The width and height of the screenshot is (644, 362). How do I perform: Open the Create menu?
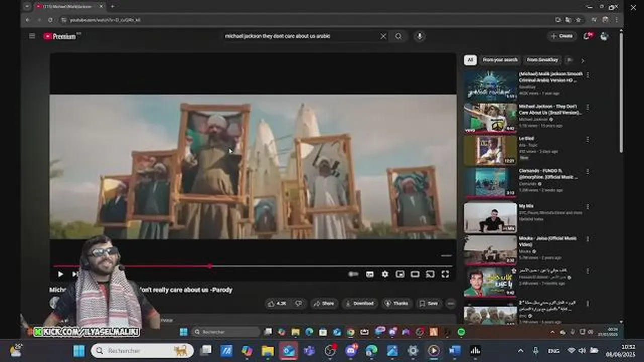pos(562,36)
